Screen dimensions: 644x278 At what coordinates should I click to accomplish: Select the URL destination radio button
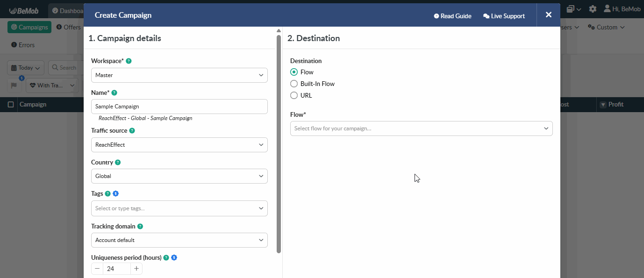[294, 95]
